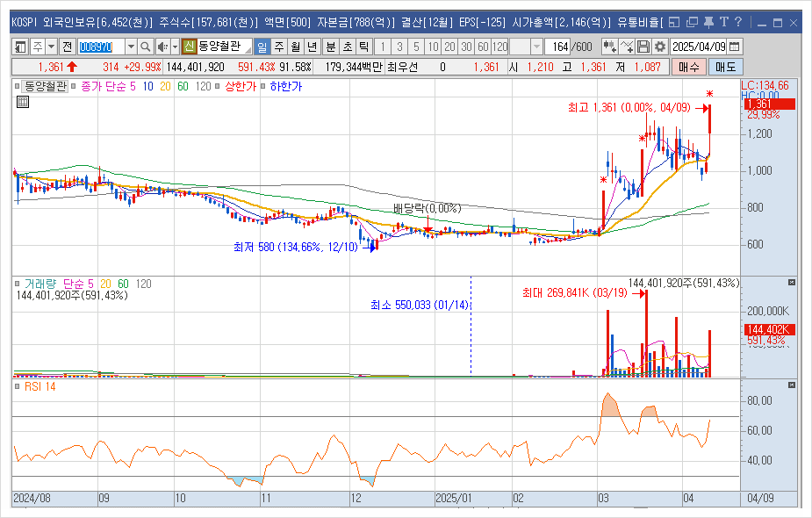Click the 최우선 label in quote bar
The width and height of the screenshot is (812, 518).
click(402, 67)
